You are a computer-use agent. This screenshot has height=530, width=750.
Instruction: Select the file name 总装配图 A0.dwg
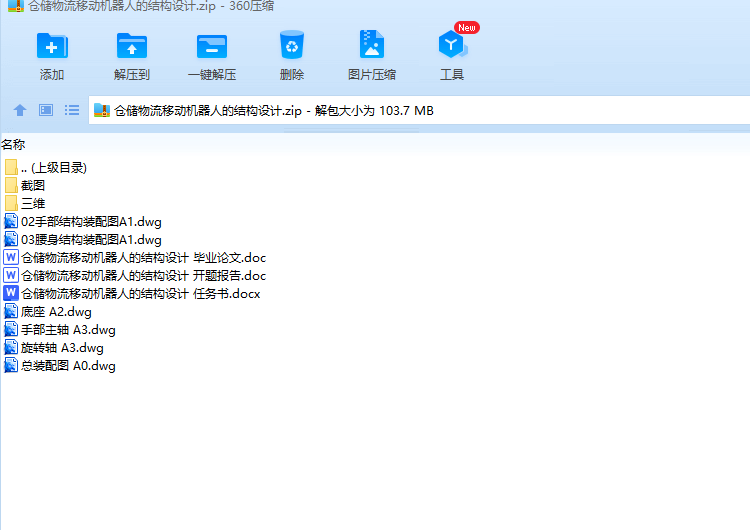(x=68, y=365)
